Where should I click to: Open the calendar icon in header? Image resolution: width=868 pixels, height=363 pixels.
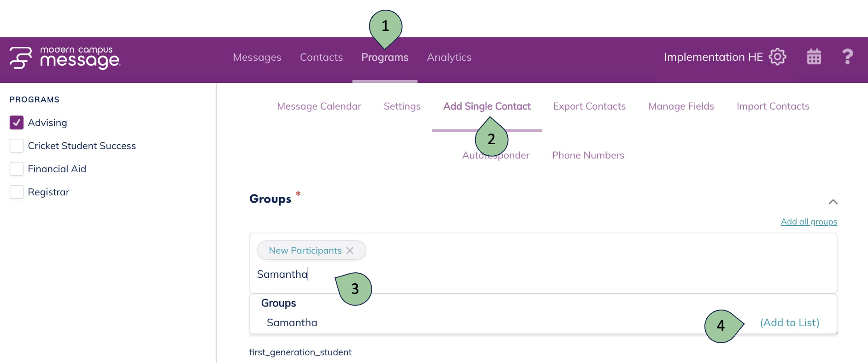[814, 57]
